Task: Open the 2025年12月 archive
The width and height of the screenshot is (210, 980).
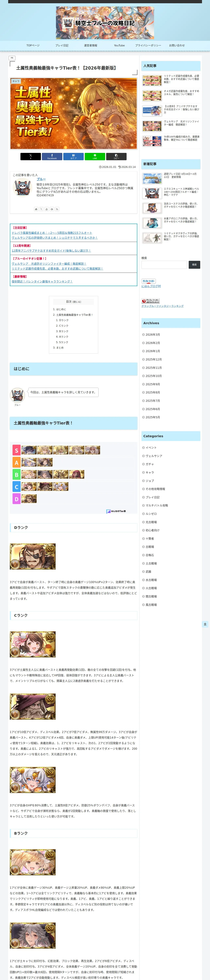Action: coord(154,359)
